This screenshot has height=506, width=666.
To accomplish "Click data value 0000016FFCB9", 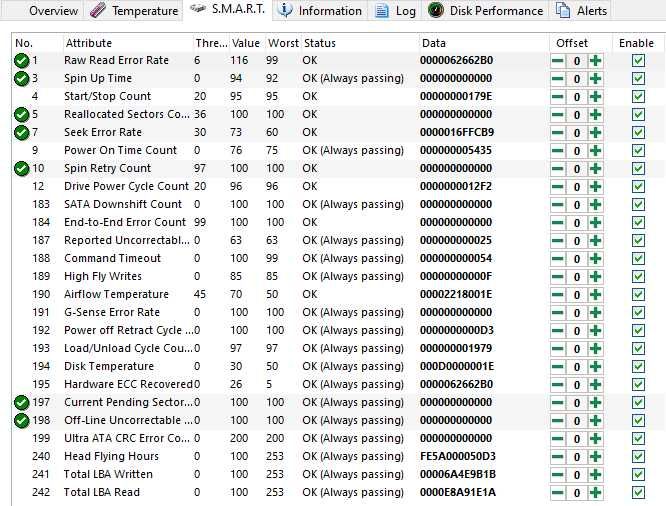I will (x=457, y=132).
